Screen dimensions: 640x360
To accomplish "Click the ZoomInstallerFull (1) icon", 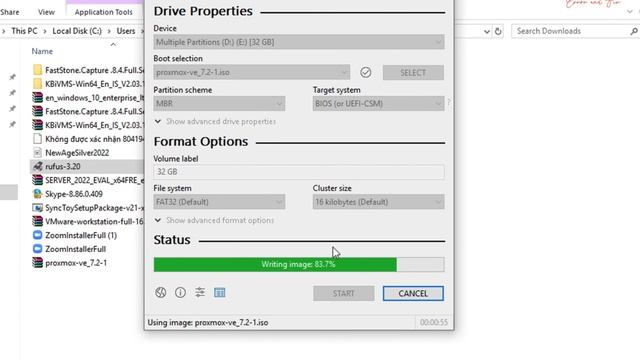I will (x=38, y=235).
